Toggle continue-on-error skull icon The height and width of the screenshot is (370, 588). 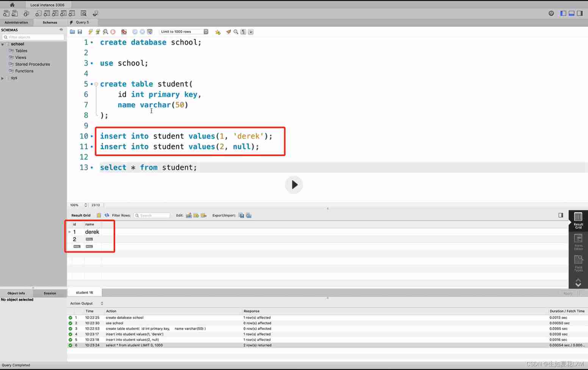click(x=124, y=32)
